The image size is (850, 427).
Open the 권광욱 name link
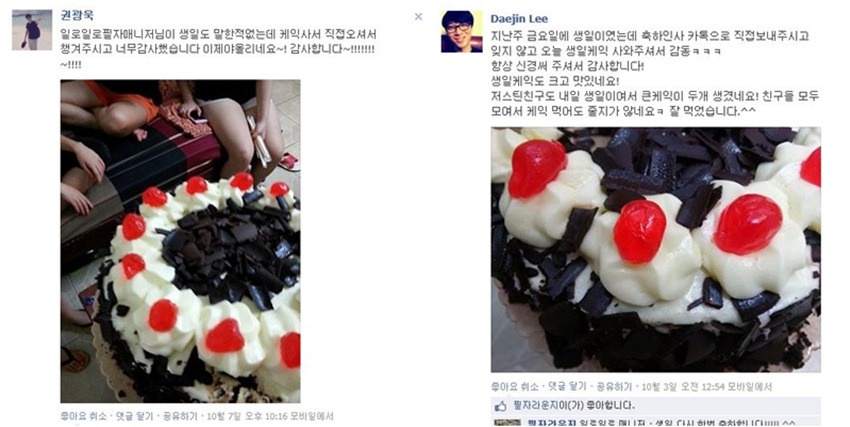pos(77,16)
